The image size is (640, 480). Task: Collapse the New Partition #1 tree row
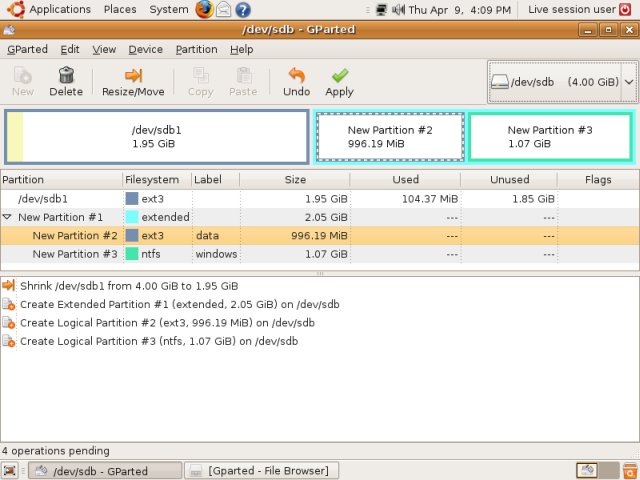(x=7, y=217)
